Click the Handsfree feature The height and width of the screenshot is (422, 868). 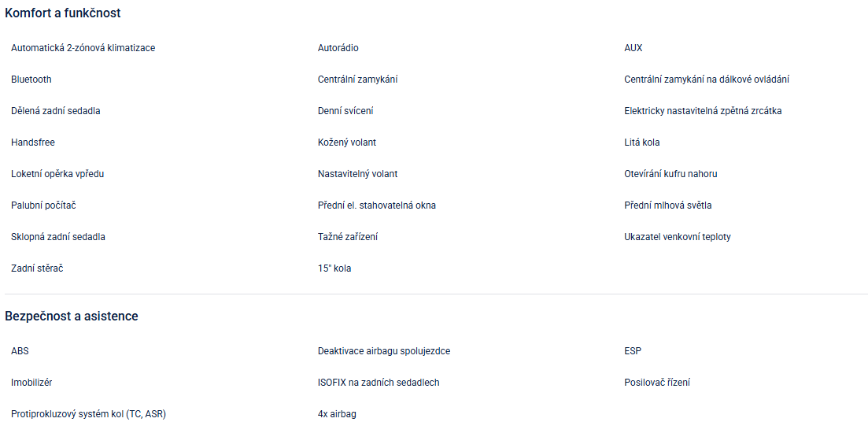pos(33,143)
